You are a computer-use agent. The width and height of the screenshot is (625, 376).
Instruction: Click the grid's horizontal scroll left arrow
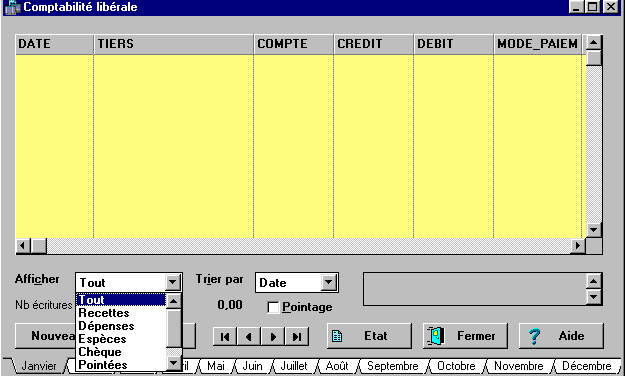pos(23,246)
